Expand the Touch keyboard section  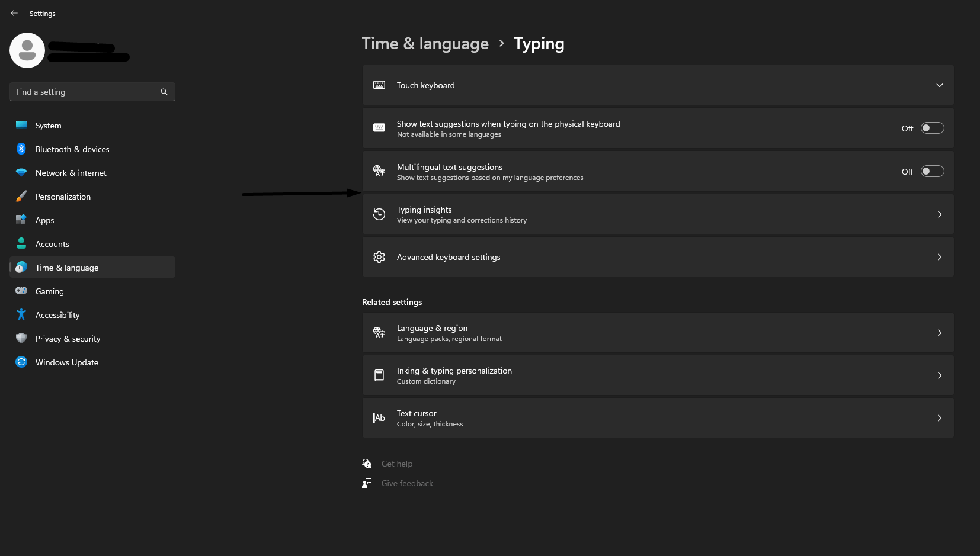(939, 85)
